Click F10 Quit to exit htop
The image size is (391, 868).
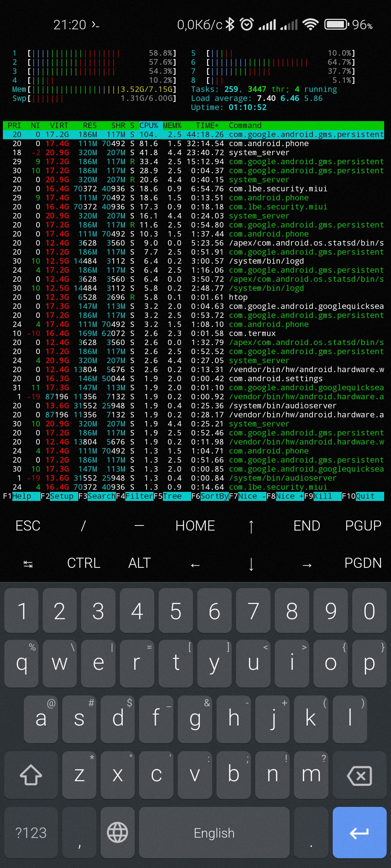[x=363, y=496]
